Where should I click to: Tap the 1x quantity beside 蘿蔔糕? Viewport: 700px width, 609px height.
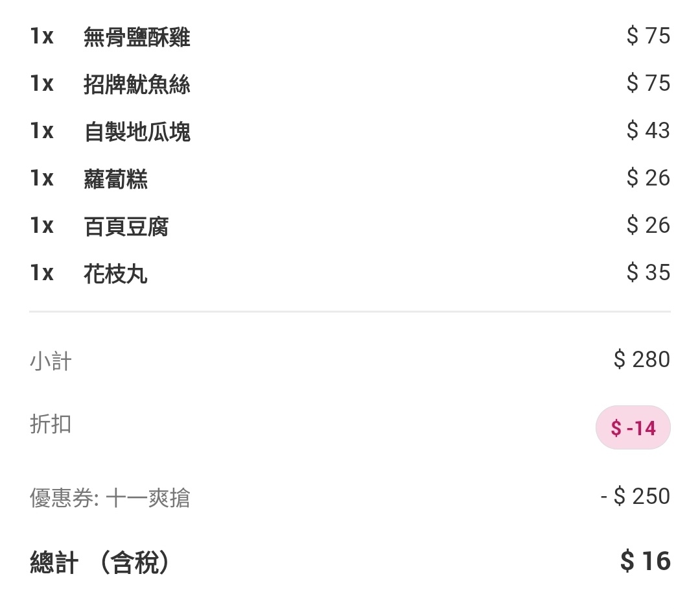[x=41, y=178]
